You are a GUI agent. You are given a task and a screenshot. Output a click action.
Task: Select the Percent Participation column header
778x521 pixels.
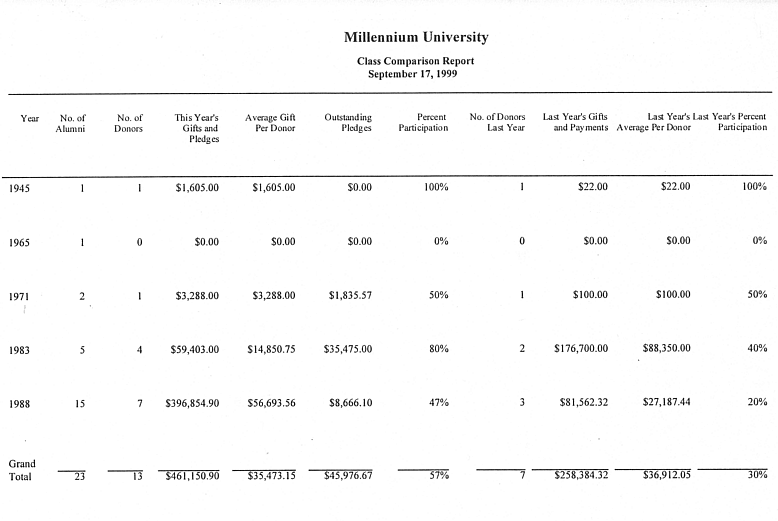(423, 122)
